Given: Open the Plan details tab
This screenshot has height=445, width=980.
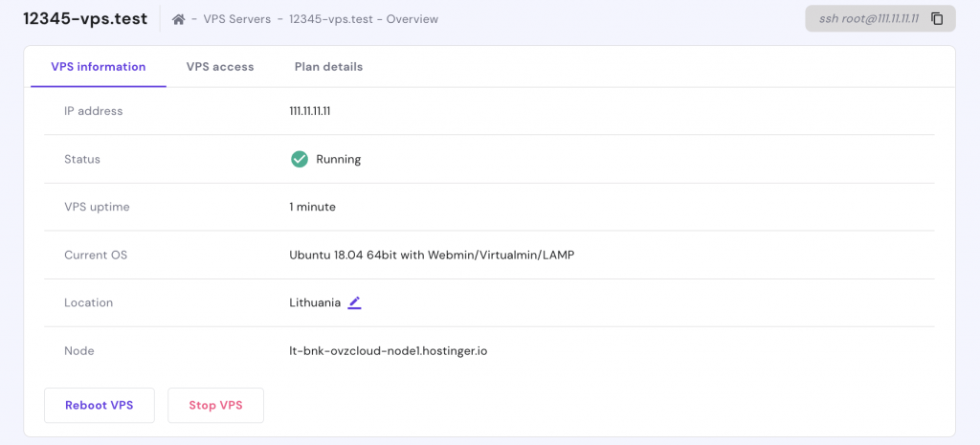Looking at the screenshot, I should [x=328, y=67].
